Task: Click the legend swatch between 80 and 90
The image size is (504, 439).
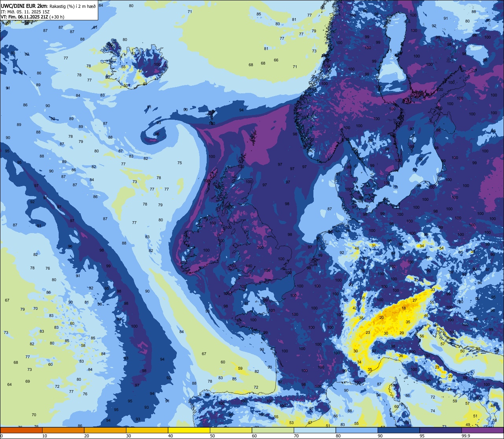Action: tap(357, 430)
